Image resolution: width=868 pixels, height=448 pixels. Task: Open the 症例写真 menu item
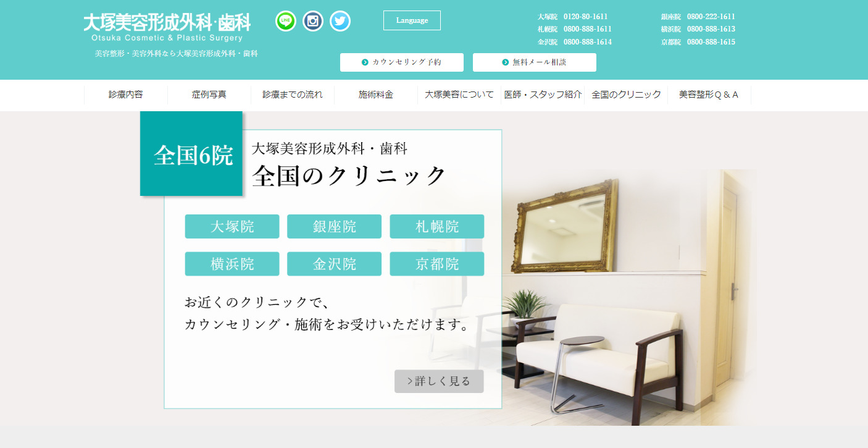pyautogui.click(x=208, y=95)
